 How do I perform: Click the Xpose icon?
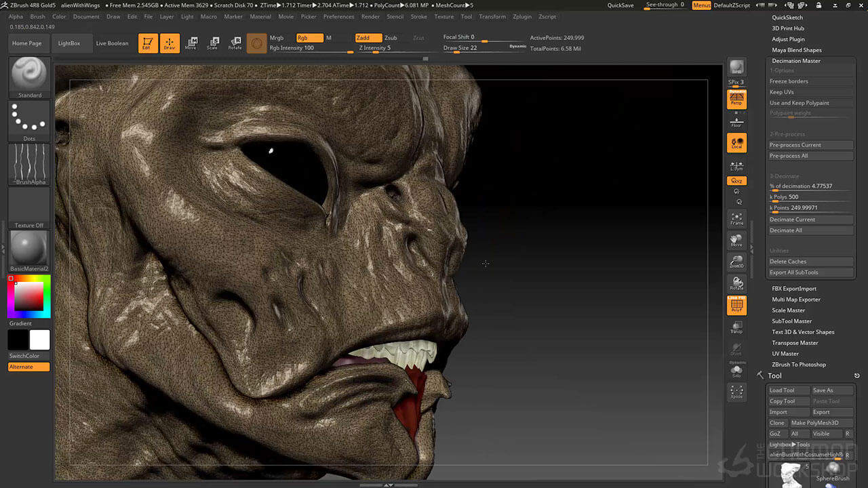[736, 392]
